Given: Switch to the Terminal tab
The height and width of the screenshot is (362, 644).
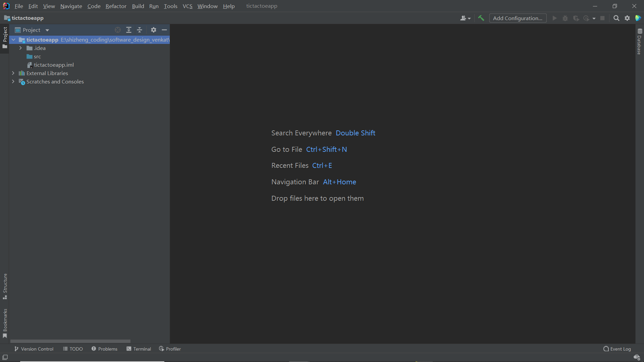Looking at the screenshot, I should 139,349.
